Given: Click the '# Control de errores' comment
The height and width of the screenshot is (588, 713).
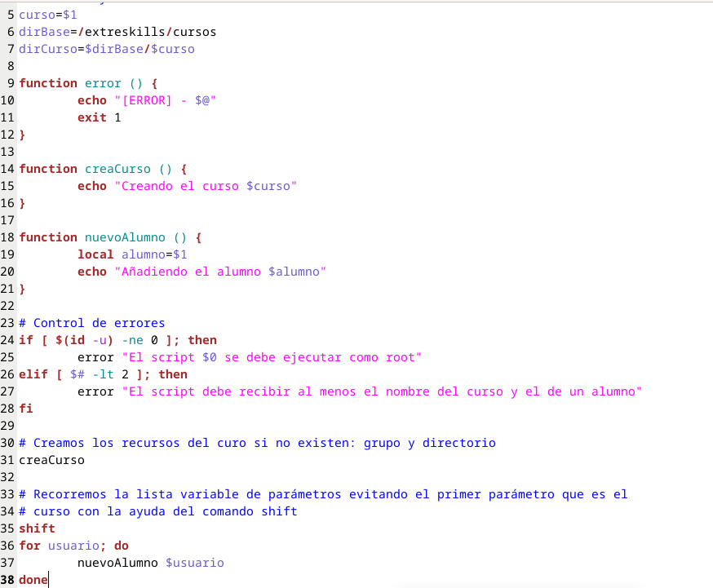Looking at the screenshot, I should (x=91, y=323).
